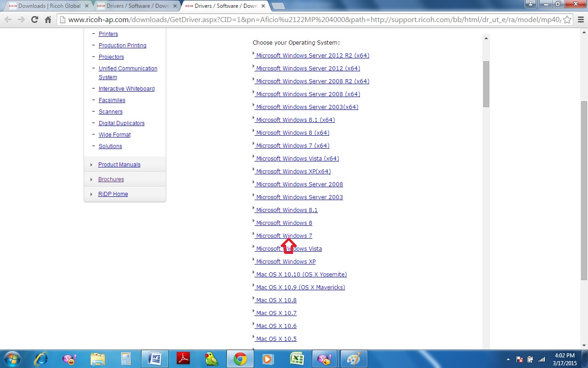588x368 pixels.
Task: Choose Mac OS X 10.8 link
Action: [x=277, y=300]
